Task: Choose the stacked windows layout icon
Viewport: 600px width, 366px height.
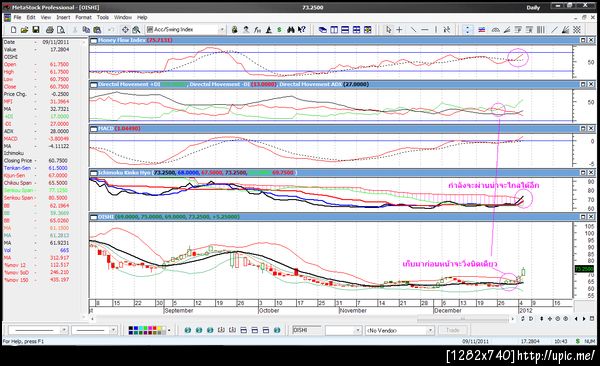Action: click(323, 29)
